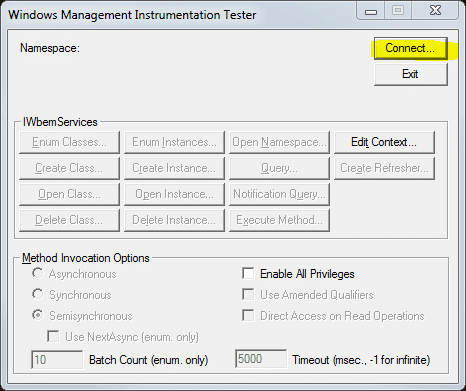The image size is (466, 391).
Task: Click the Method Invocation Options label
Action: [86, 258]
